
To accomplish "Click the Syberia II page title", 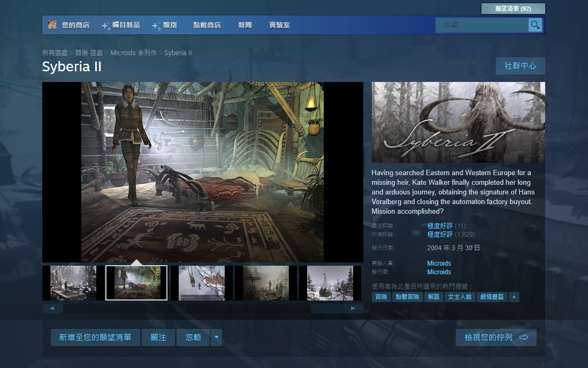I will (72, 66).
